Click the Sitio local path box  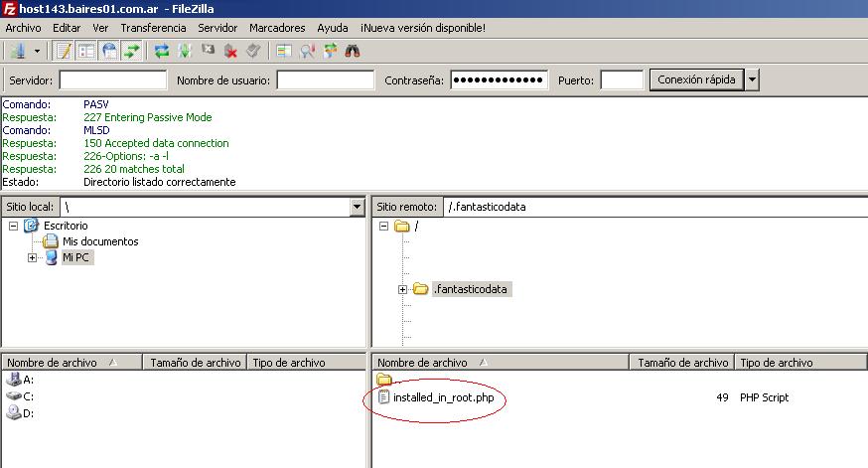[x=206, y=207]
